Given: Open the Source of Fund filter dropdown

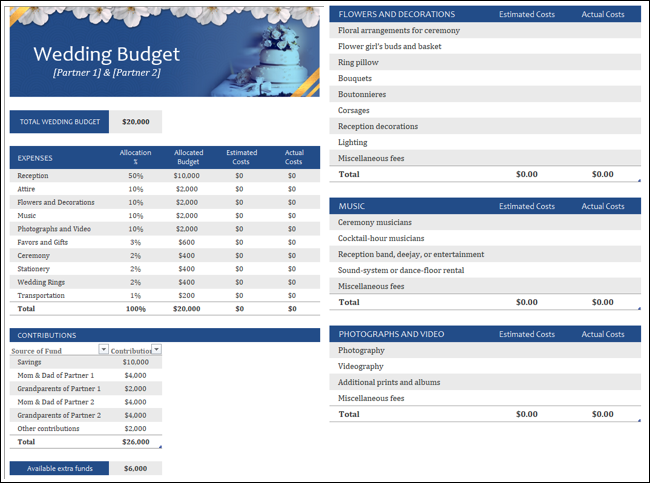Looking at the screenshot, I should [104, 349].
